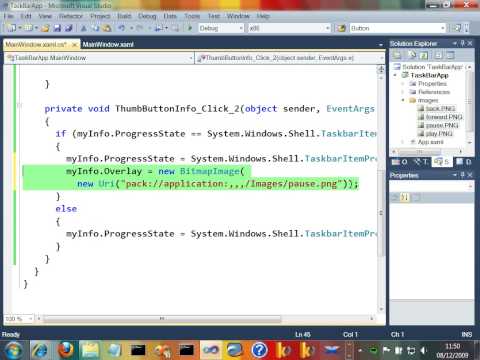Select the MainWindow.xaml.cs tab
The height and width of the screenshot is (360, 480).
coord(36,44)
